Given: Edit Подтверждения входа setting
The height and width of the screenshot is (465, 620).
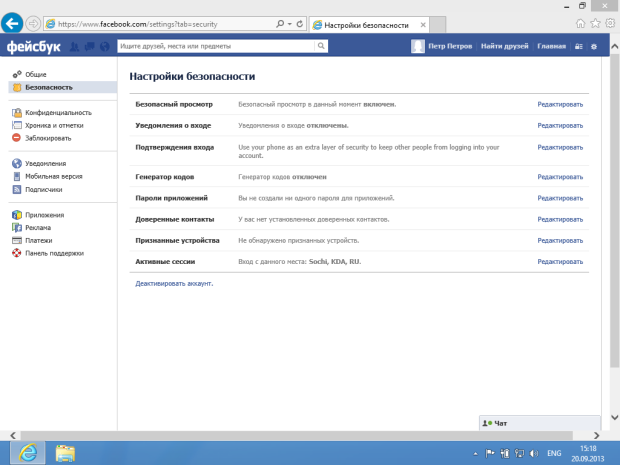Looking at the screenshot, I should pos(560,147).
